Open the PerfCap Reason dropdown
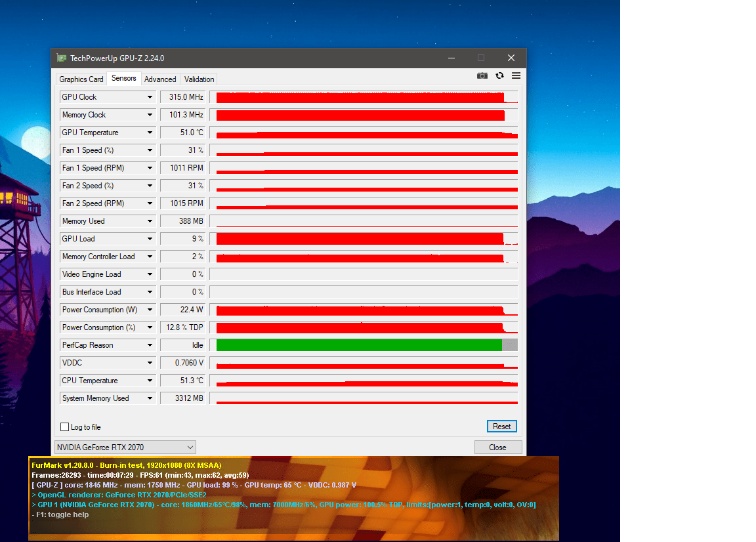The width and height of the screenshot is (756, 542). pyautogui.click(x=150, y=345)
